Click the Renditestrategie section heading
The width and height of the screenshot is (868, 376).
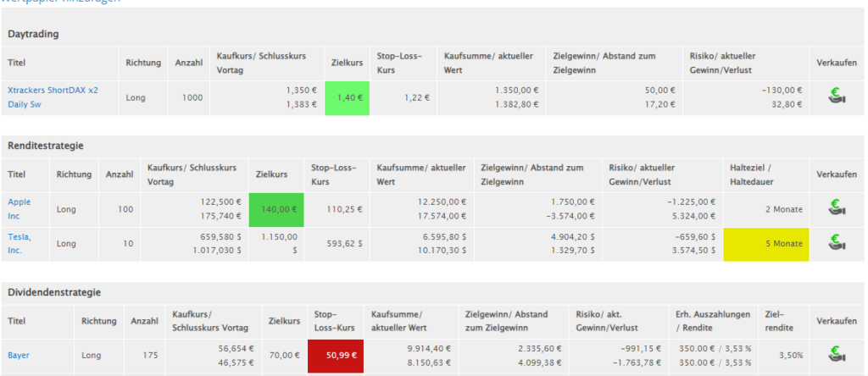pos(46,146)
